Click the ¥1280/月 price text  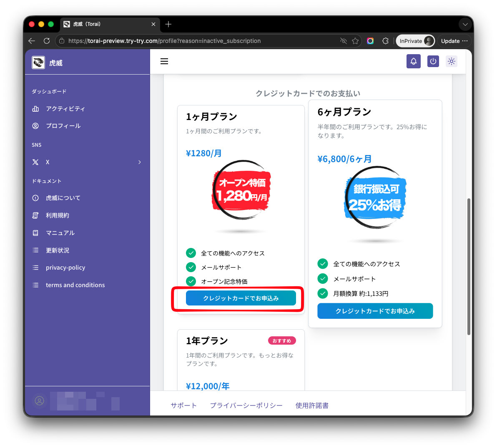204,153
